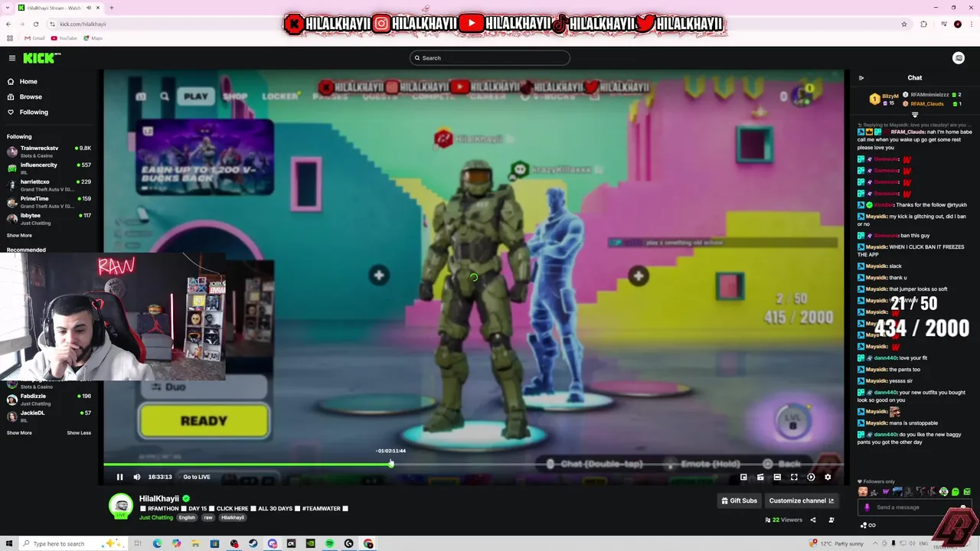Collapse recommended list with Show Less
This screenshot has width=980, height=551.
point(79,433)
